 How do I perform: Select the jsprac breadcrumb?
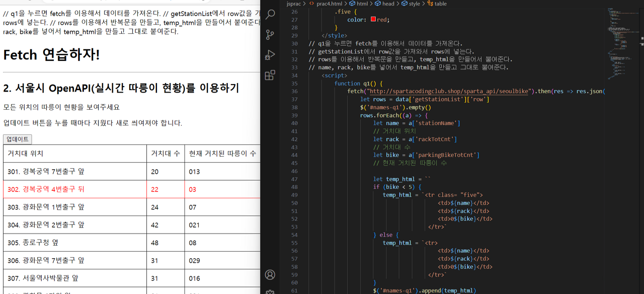click(x=294, y=4)
